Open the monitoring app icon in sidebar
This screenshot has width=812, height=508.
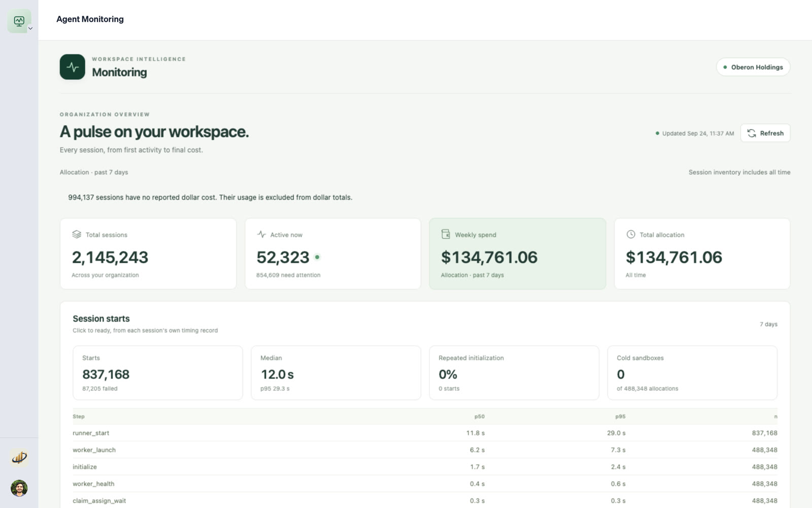(x=19, y=21)
